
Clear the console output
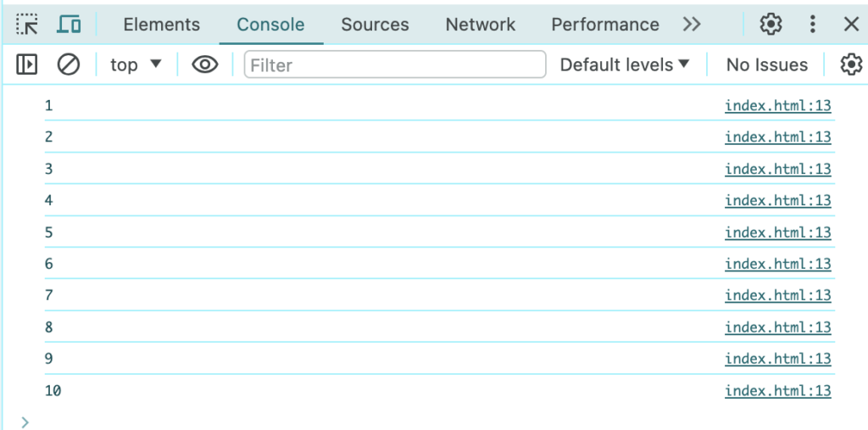click(x=68, y=64)
